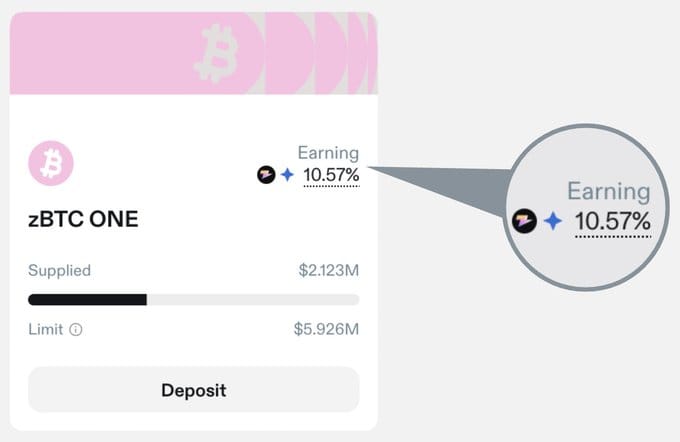Click the zBTC ONE vault title
680x442 pixels.
(83, 219)
